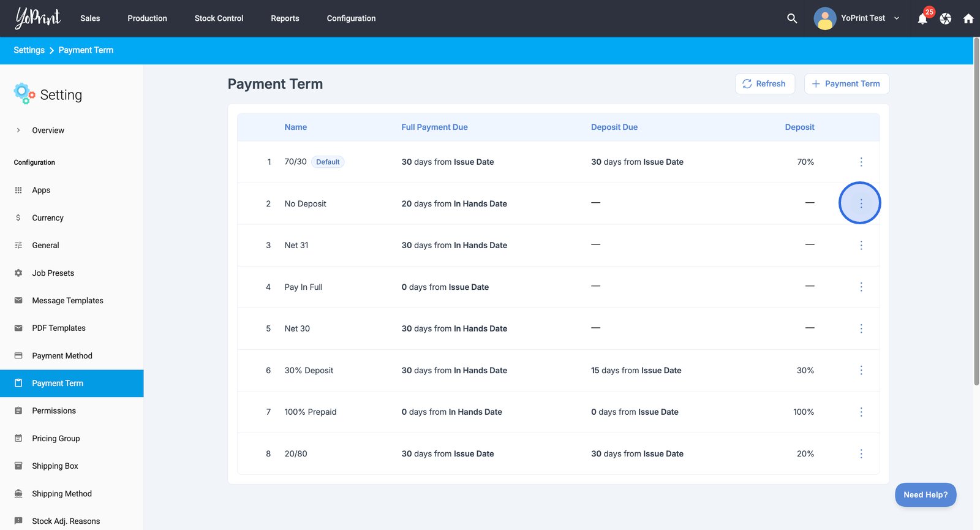980x530 pixels.
Task: Add a new Payment Term
Action: 846,84
